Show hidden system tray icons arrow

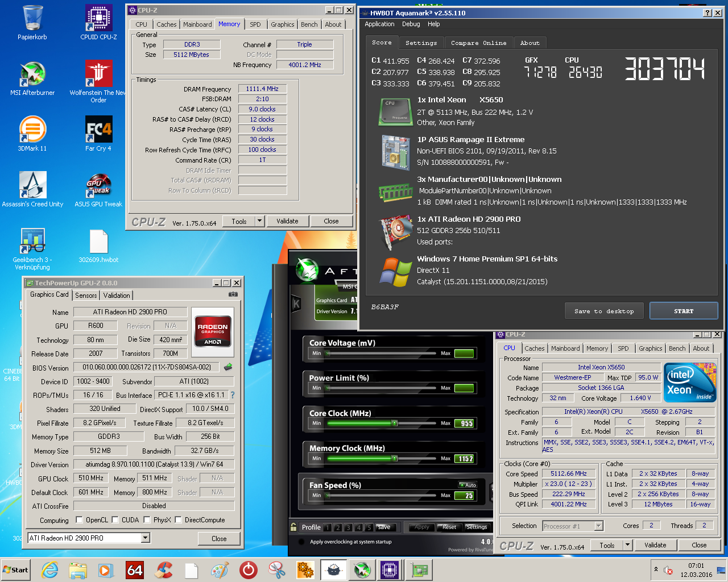click(x=656, y=569)
